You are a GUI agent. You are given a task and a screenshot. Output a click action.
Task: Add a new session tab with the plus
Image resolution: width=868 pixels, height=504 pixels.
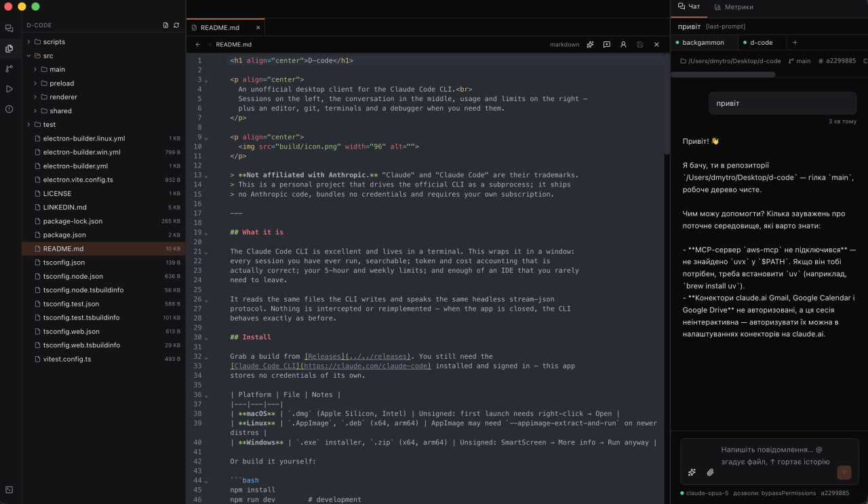coord(795,42)
